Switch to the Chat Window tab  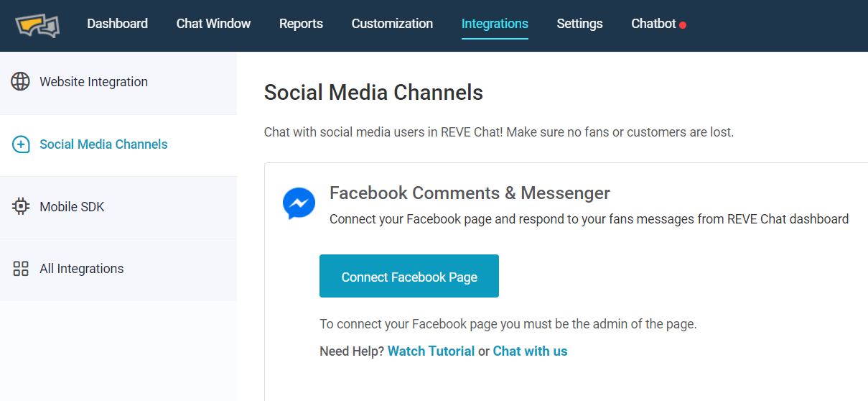(x=213, y=24)
